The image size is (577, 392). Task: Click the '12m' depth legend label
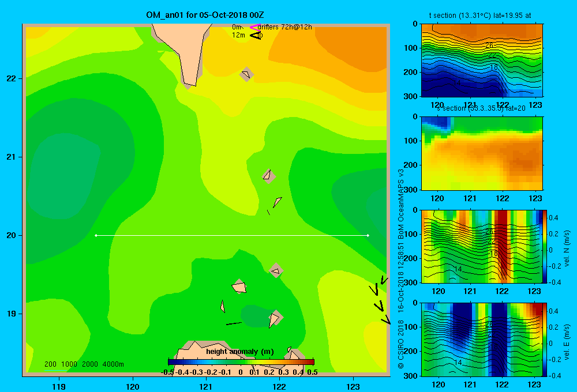238,35
